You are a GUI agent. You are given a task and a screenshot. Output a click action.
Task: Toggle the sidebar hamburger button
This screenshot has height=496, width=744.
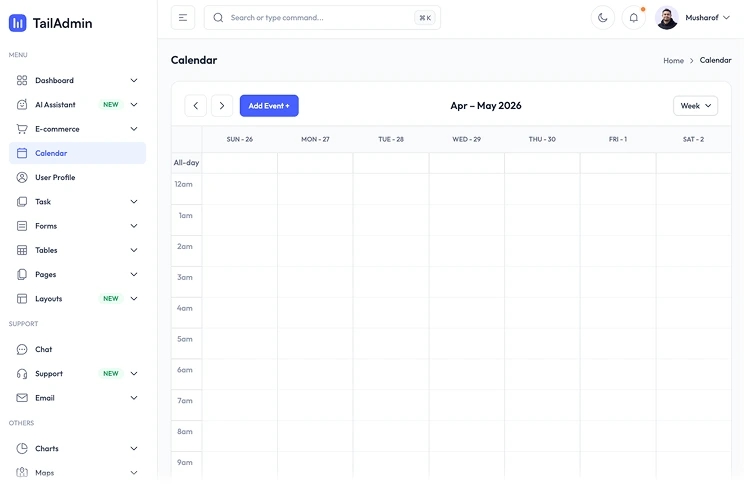(183, 18)
